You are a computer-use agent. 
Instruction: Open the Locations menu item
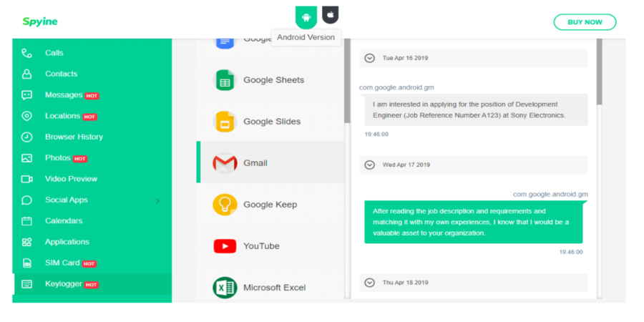point(92,116)
